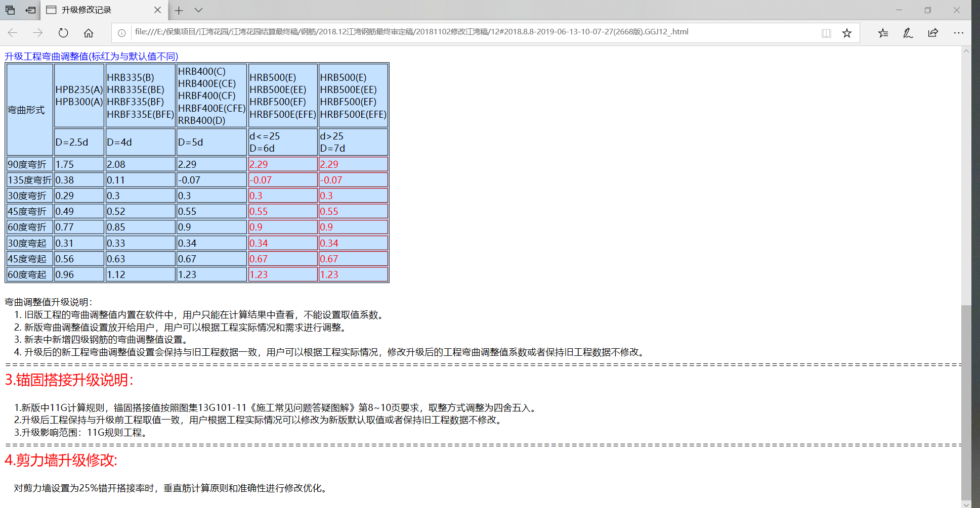Click the page vertical scrollbar thumb

point(966,402)
